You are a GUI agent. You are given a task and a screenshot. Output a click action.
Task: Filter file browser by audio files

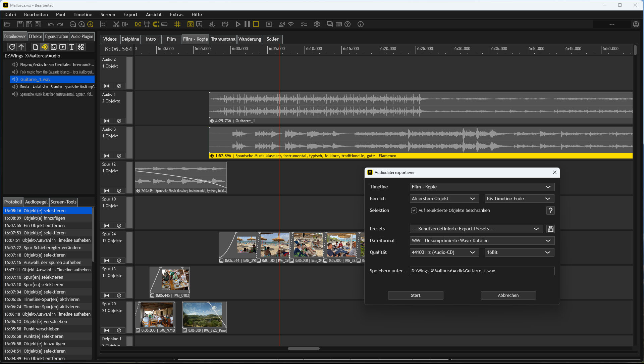tap(44, 47)
